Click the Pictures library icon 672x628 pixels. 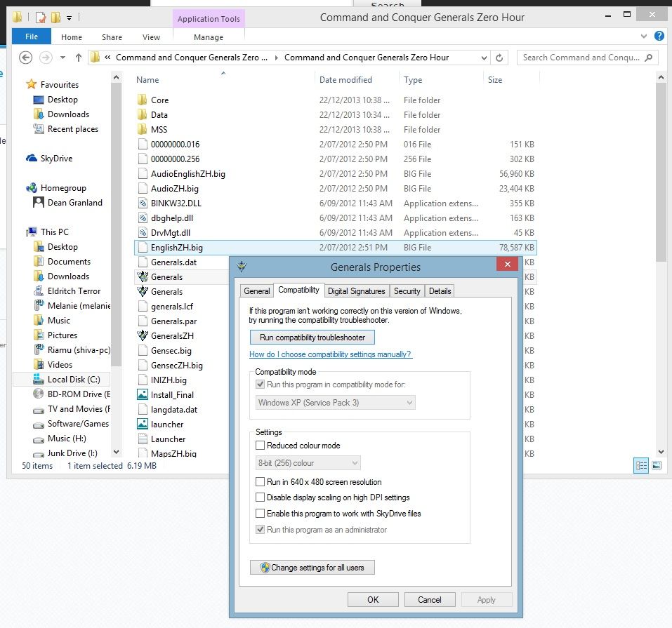pyautogui.click(x=39, y=335)
